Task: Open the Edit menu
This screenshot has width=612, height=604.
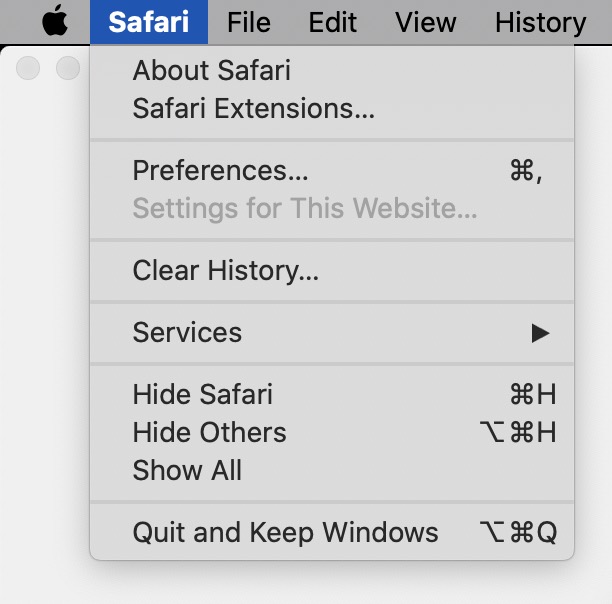Action: tap(335, 22)
